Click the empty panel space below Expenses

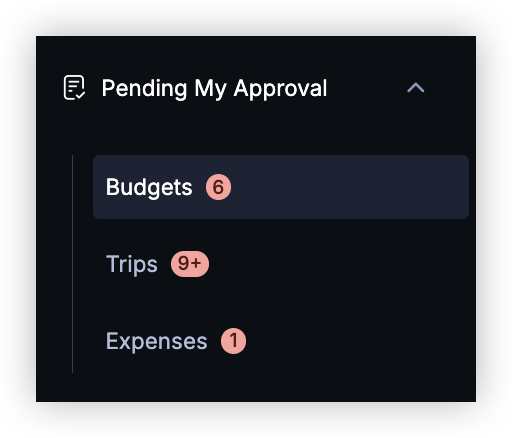pos(256,387)
